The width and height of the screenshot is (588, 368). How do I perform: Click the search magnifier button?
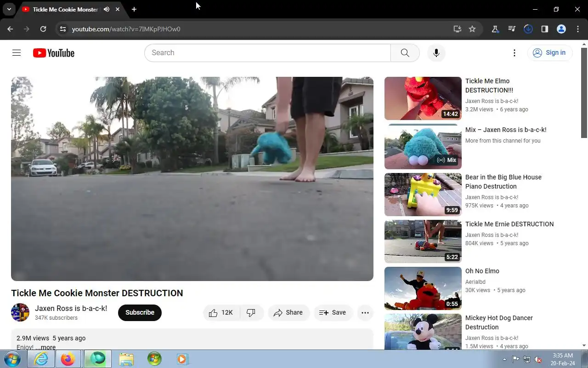[x=405, y=53]
